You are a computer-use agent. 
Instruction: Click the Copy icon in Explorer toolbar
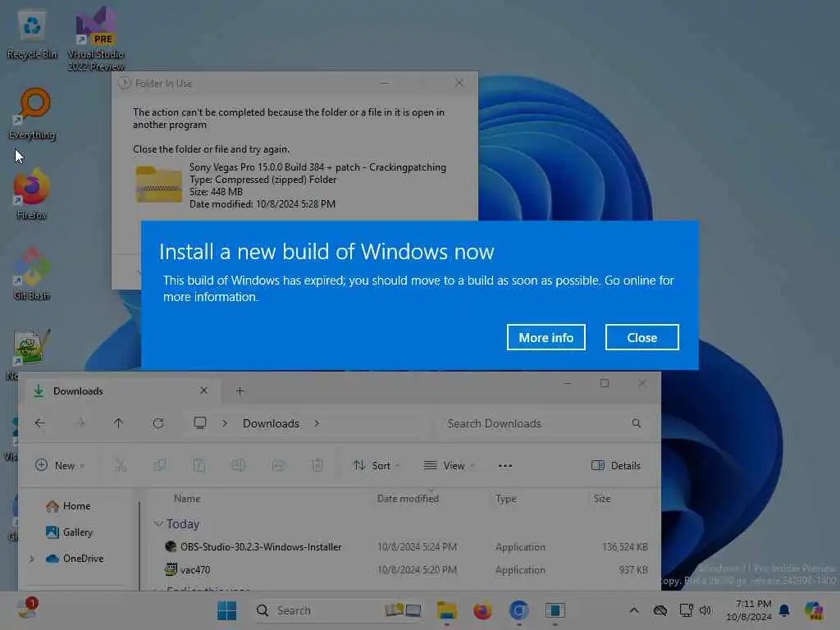[160, 466]
